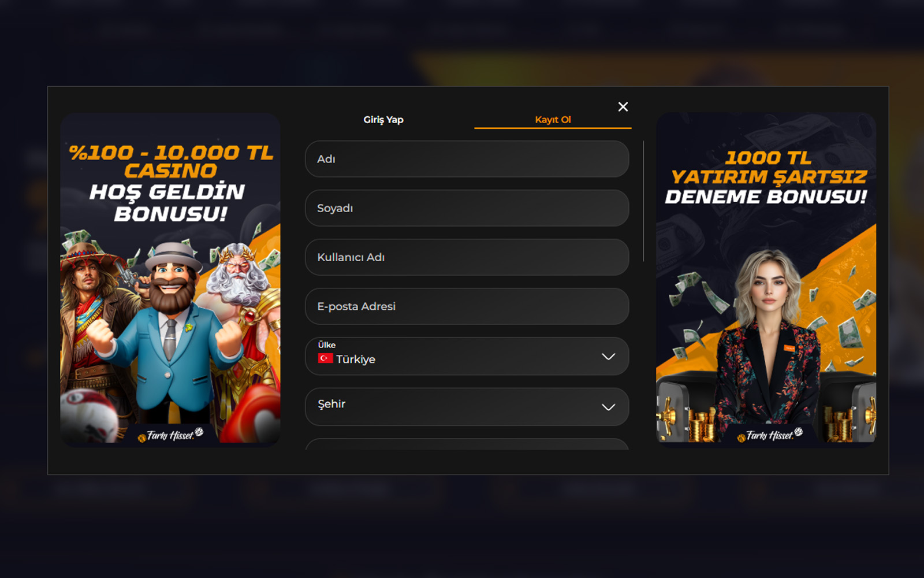This screenshot has height=578, width=924.
Task: Select the Kayıt Ol tab
Action: [553, 120]
